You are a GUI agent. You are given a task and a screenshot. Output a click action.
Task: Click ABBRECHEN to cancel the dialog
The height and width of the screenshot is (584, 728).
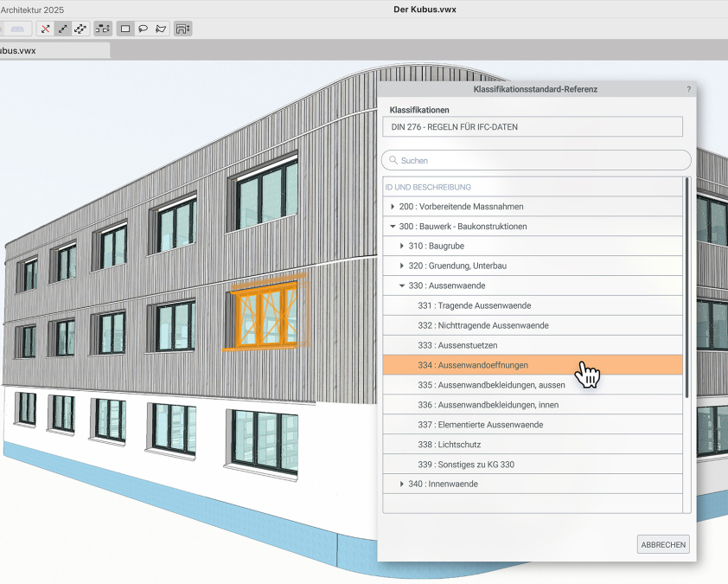click(663, 544)
